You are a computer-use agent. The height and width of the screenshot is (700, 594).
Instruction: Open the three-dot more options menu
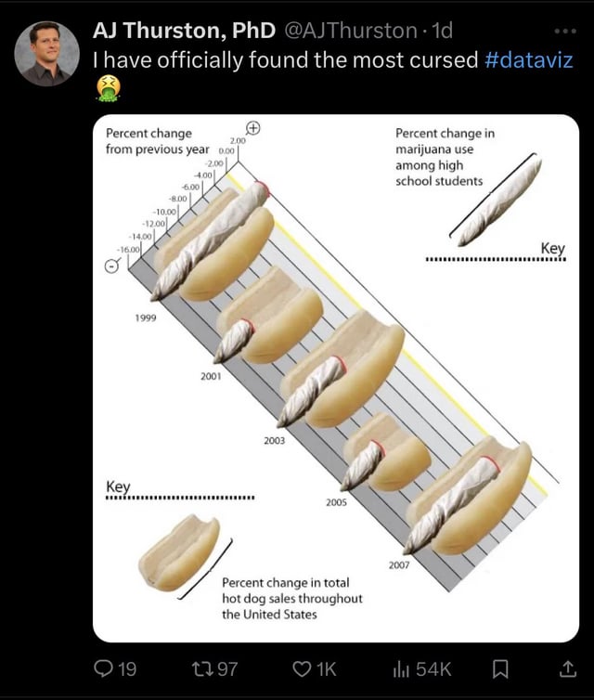coord(565,31)
